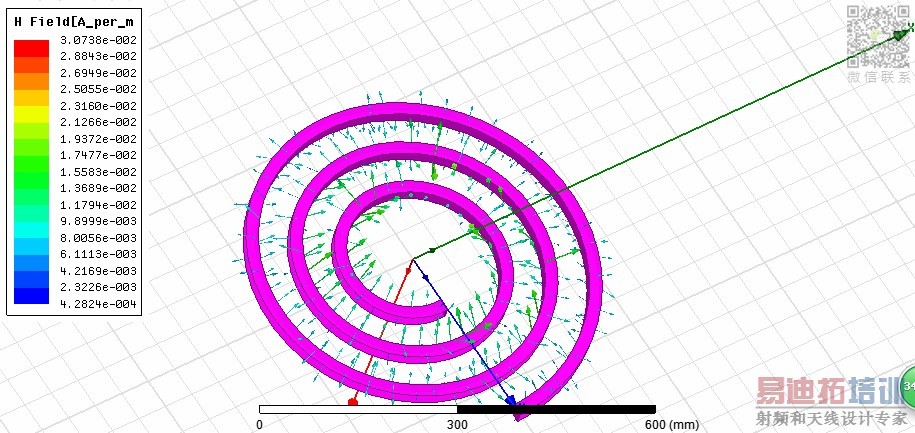Click legend value 2.6949e-002
This screenshot has width=915, height=433.
pos(98,73)
